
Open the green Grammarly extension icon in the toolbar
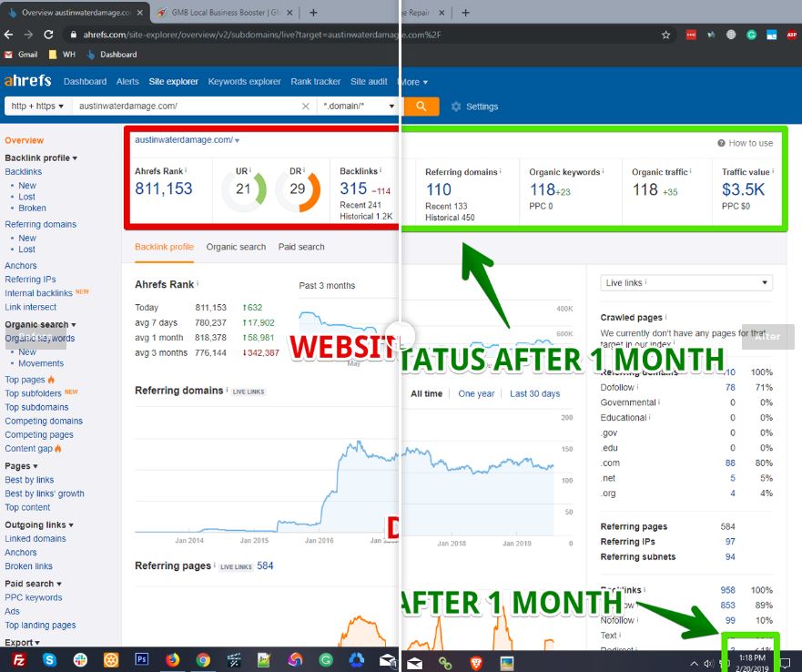click(751, 35)
